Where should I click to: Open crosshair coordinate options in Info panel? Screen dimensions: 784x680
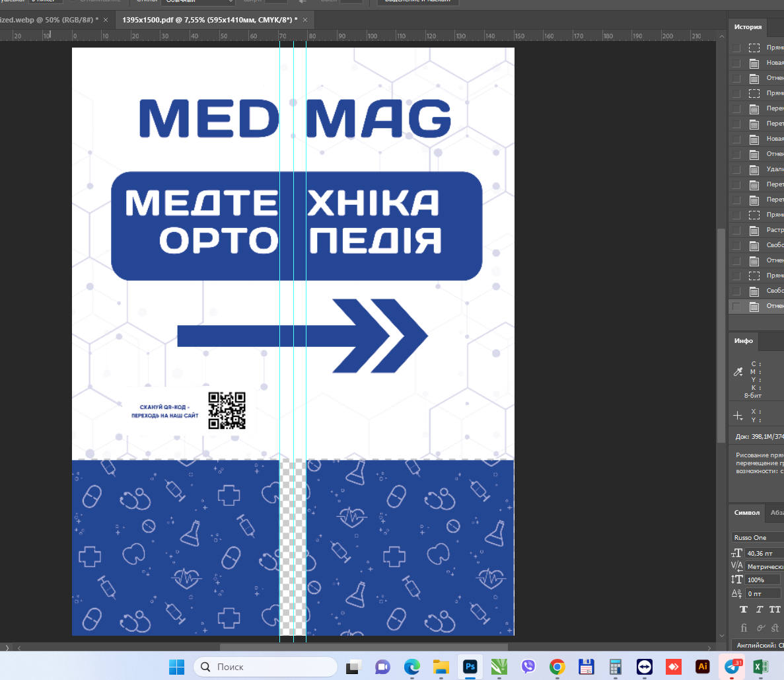[x=738, y=415]
